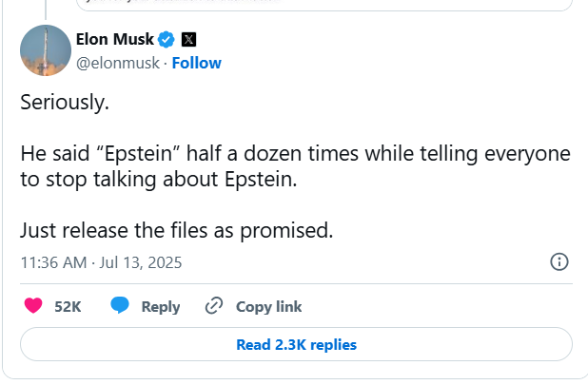Select the Reply text label
The image size is (588, 385).
pos(161,306)
